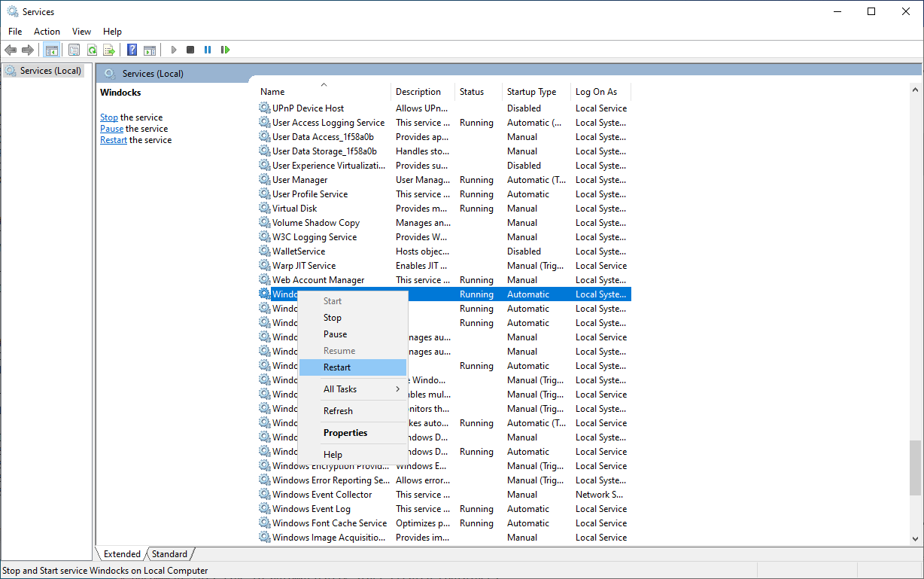
Task: Pause the service with the pause icon
Action: pos(207,50)
